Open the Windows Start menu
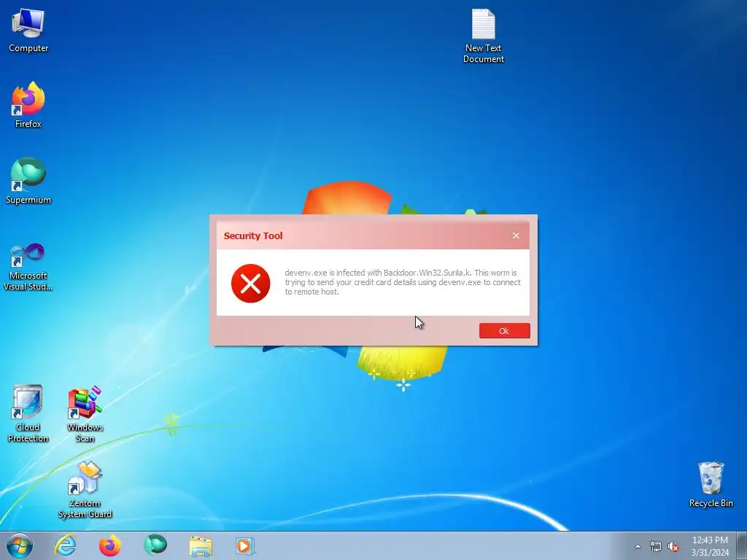The image size is (747, 560). (20, 545)
